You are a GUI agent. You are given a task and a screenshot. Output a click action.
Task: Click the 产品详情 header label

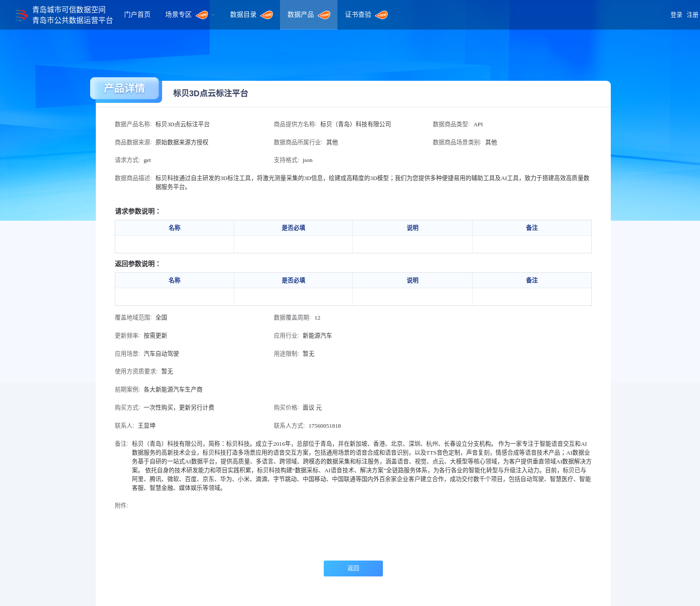pyautogui.click(x=125, y=88)
